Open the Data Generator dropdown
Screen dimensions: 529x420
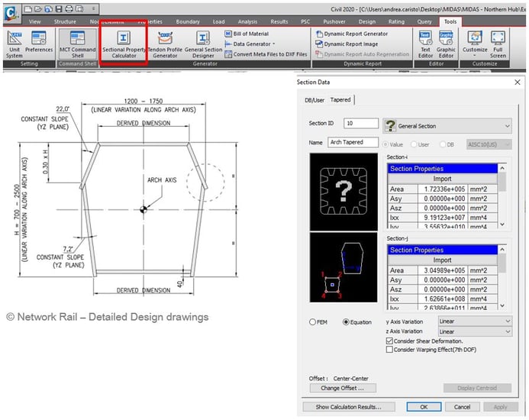pyautogui.click(x=250, y=44)
